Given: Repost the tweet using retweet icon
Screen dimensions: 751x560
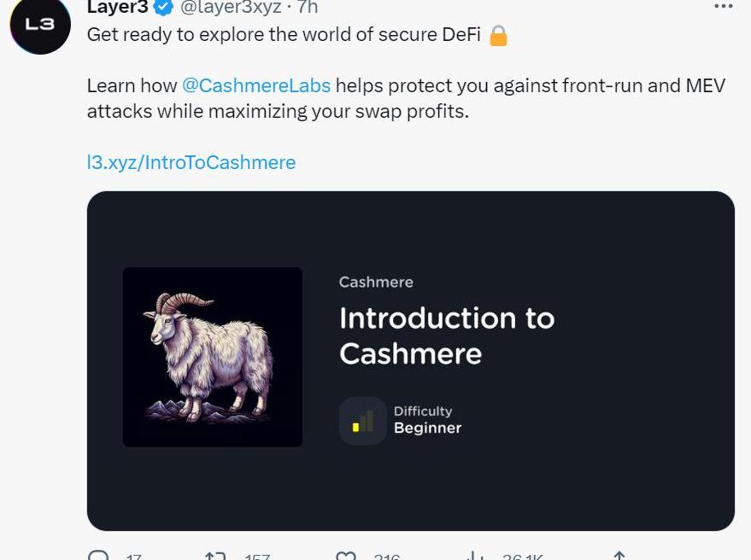Looking at the screenshot, I should pyautogui.click(x=215, y=556).
